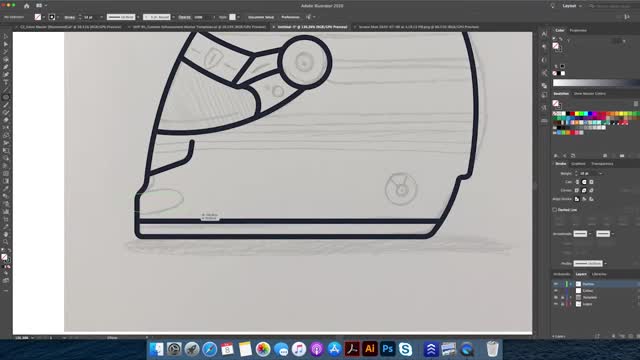Viewport: 640px width, 360px height.
Task: Expand the Template layer disclosure triangle
Action: pos(571,298)
